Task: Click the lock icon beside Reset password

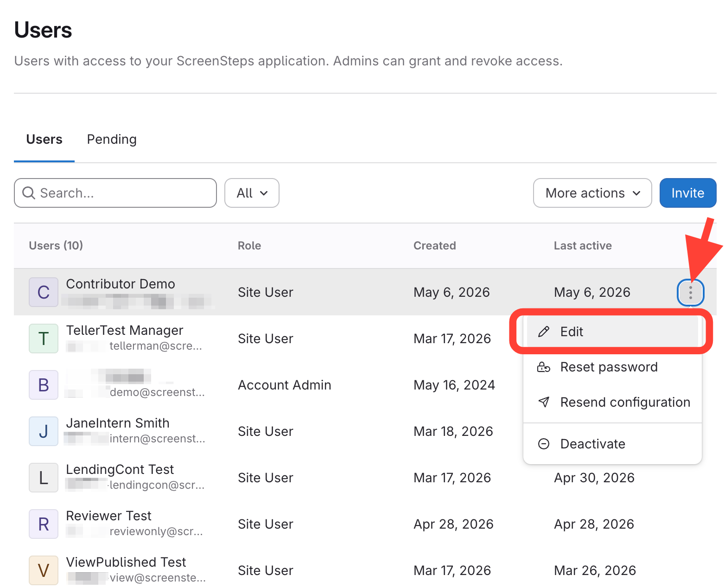Action: pos(544,367)
